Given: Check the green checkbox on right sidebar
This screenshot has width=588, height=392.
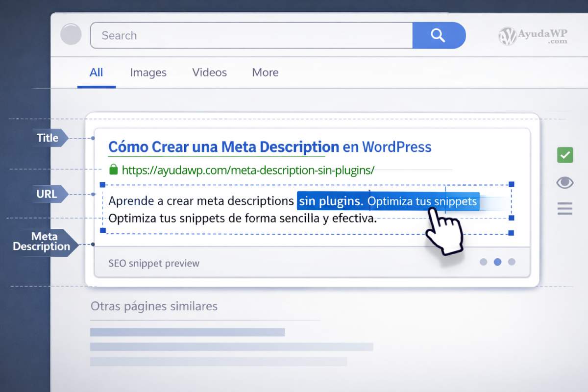Looking at the screenshot, I should point(564,154).
